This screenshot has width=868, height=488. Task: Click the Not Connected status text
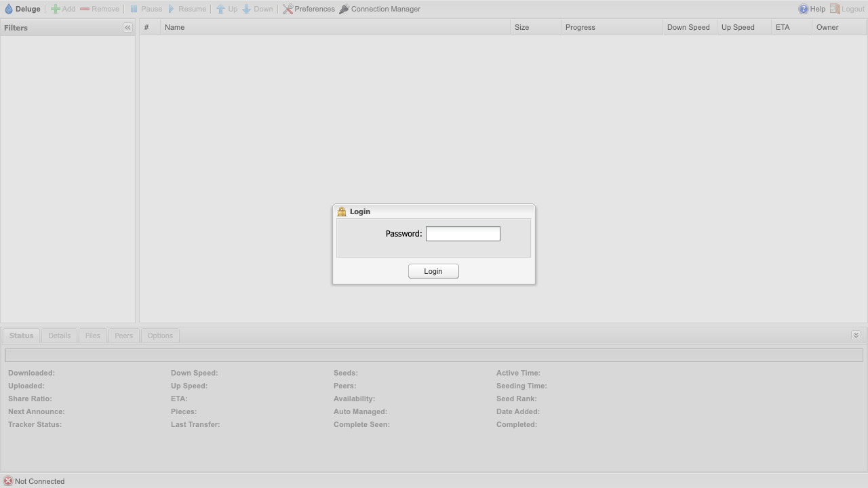coord(39,481)
